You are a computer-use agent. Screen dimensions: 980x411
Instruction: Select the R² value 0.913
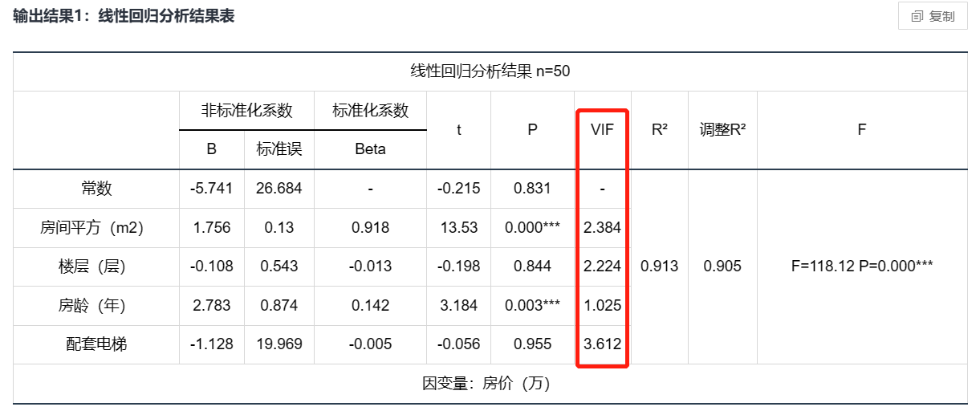pyautogui.click(x=660, y=266)
